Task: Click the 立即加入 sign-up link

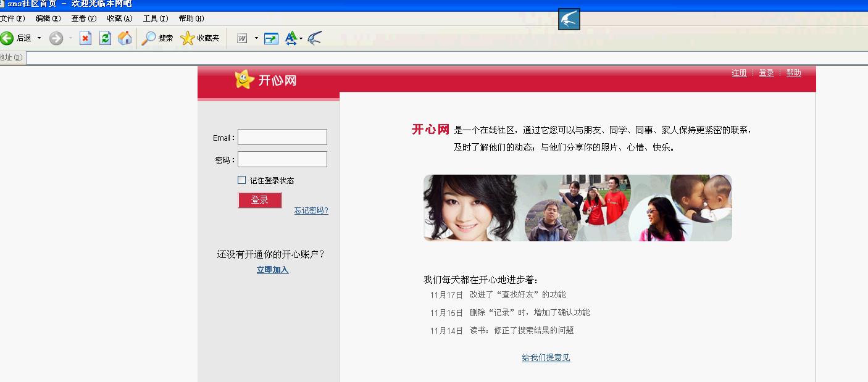Action: pos(273,270)
